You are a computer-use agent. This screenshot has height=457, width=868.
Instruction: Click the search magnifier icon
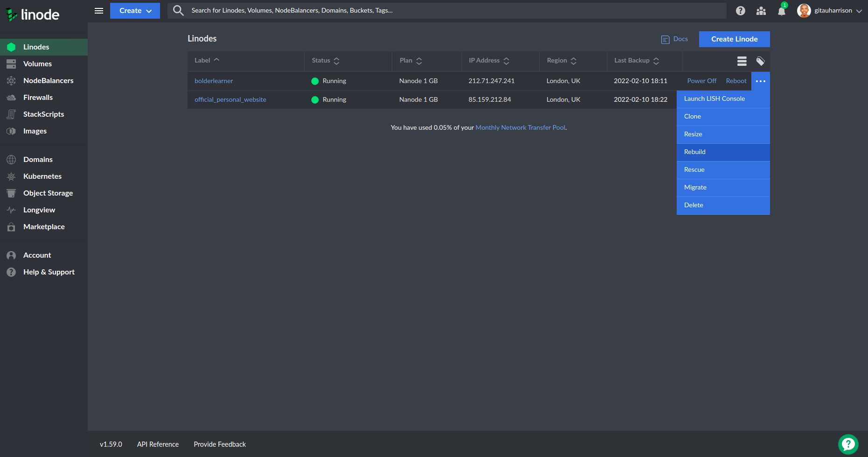[x=178, y=10]
